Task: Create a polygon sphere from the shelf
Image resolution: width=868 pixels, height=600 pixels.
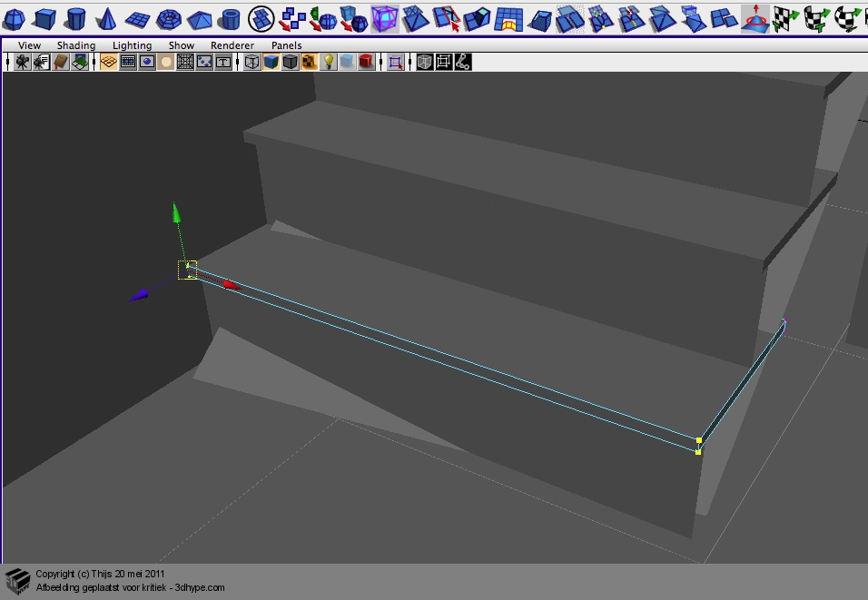Action: (x=14, y=19)
